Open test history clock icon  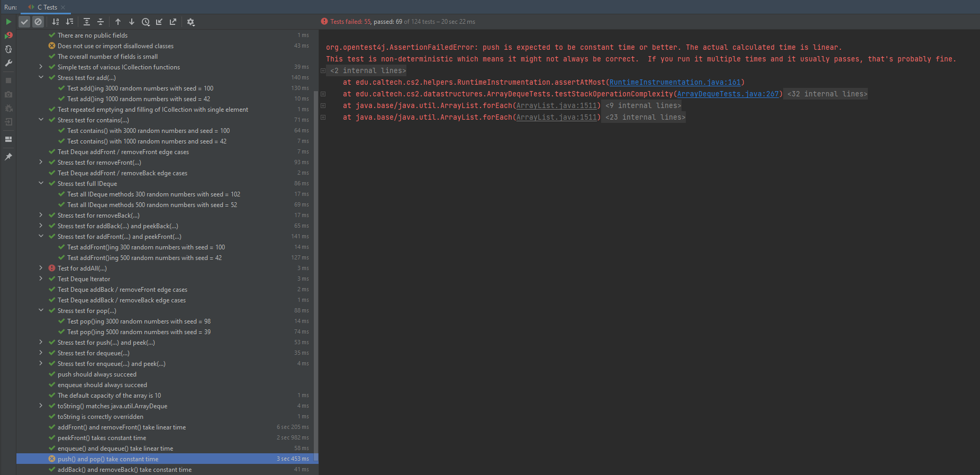pos(146,22)
